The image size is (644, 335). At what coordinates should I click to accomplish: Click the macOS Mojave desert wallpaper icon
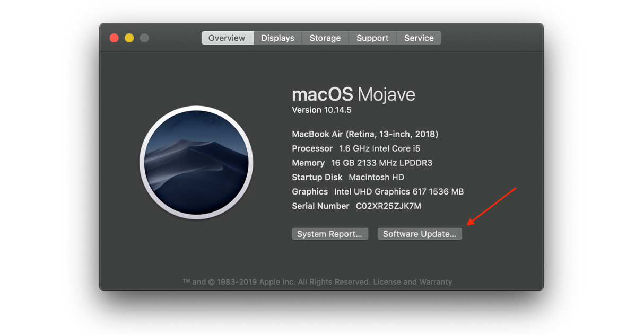coord(196,162)
